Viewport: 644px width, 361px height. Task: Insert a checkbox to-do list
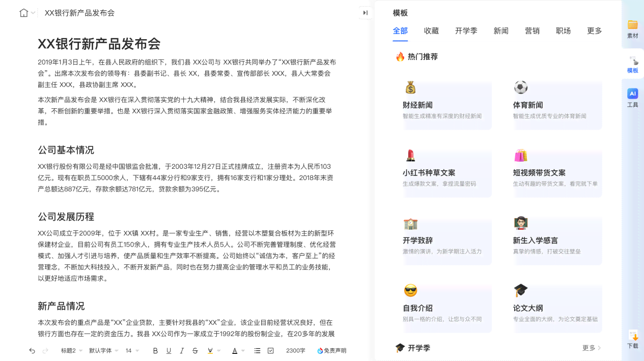(x=271, y=350)
